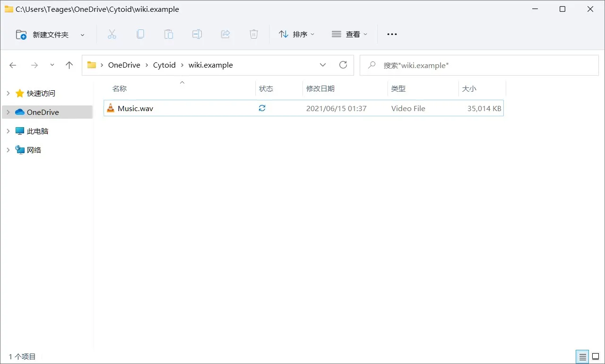This screenshot has width=605, height=364.
Task: Click the Cut scissors icon in toolbar
Action: pos(112,35)
